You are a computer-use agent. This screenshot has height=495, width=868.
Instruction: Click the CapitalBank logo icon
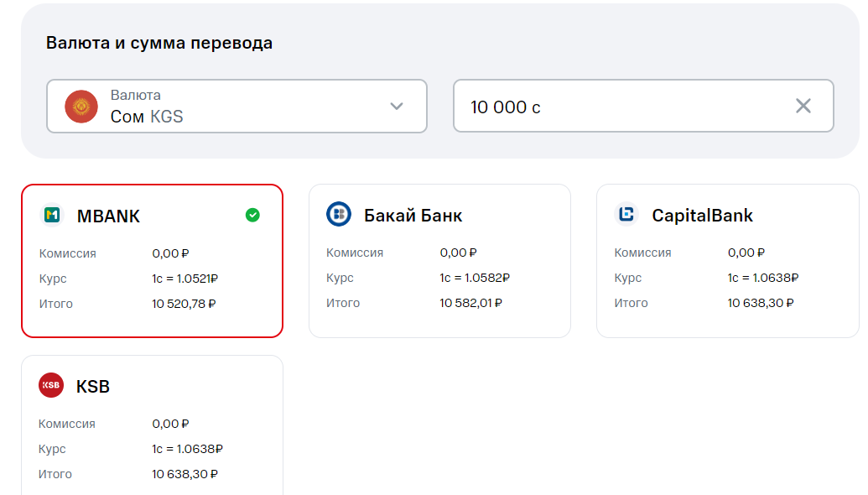tap(626, 214)
